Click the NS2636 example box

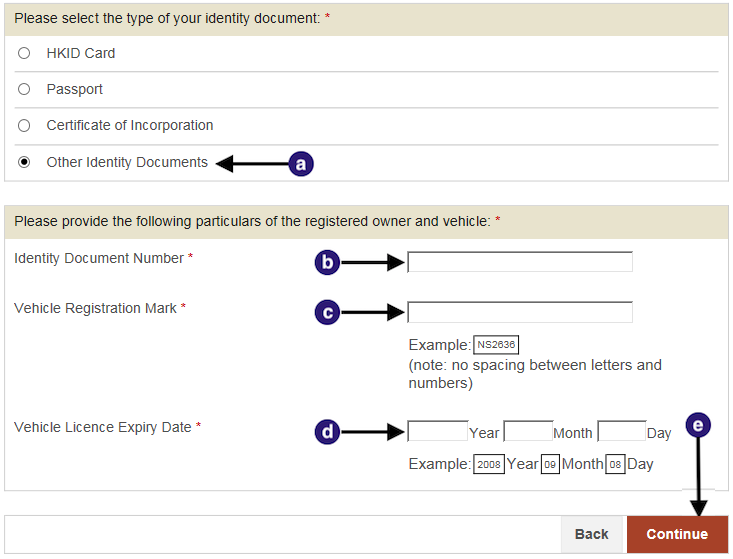496,345
